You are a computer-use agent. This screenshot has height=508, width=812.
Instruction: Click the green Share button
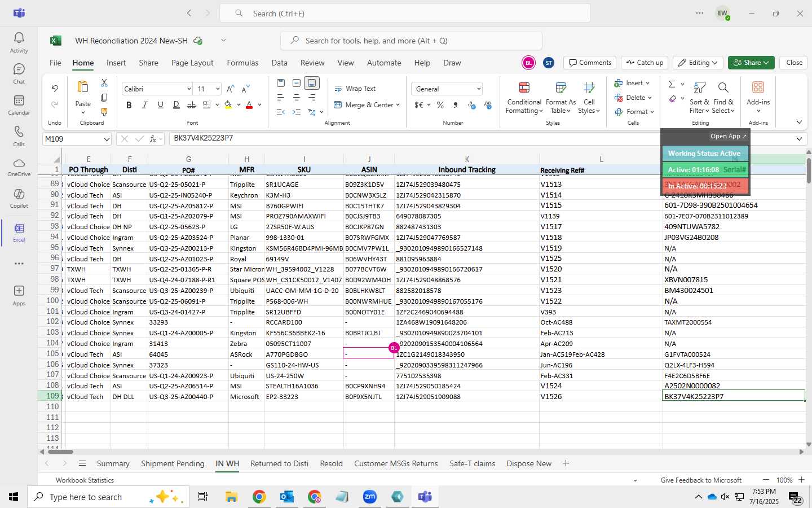point(751,63)
